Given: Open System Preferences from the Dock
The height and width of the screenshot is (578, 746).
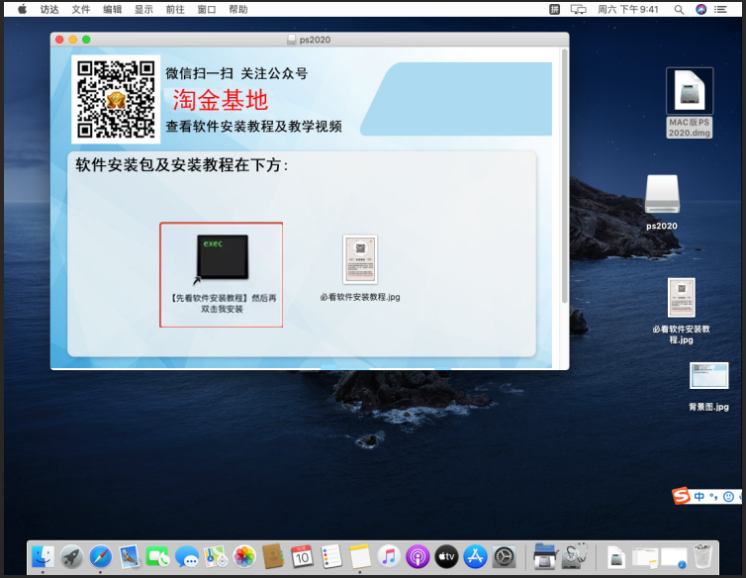Looking at the screenshot, I should [504, 556].
